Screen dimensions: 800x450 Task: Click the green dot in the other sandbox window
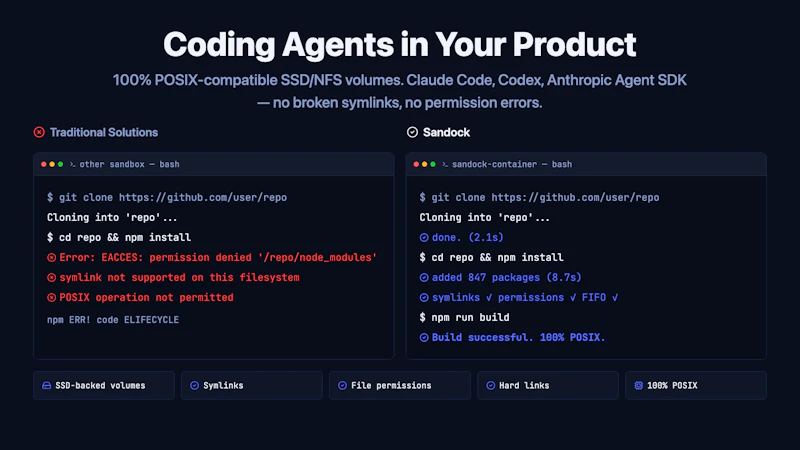tap(60, 164)
